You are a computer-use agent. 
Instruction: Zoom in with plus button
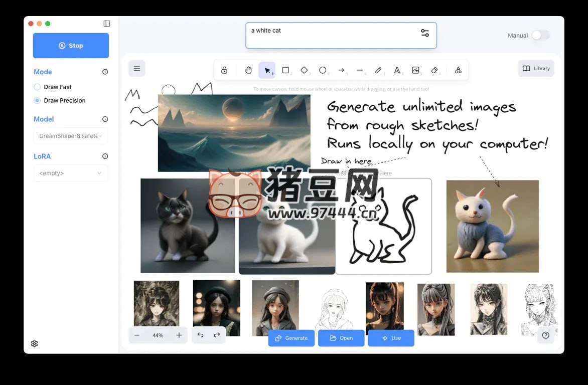[179, 335]
